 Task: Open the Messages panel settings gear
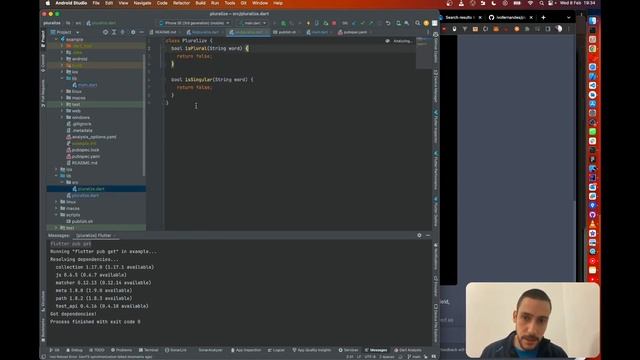[419, 236]
